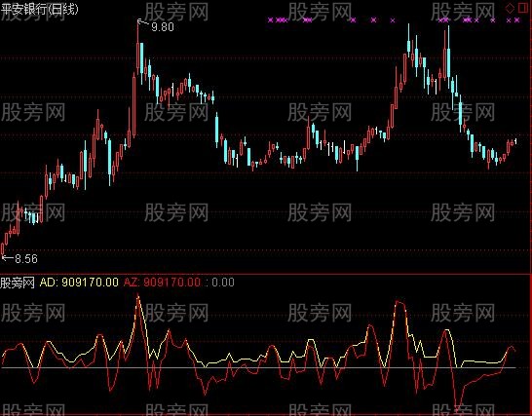Click the rightmost purple X signal marker
532x416 pixels.
[x=516, y=20]
